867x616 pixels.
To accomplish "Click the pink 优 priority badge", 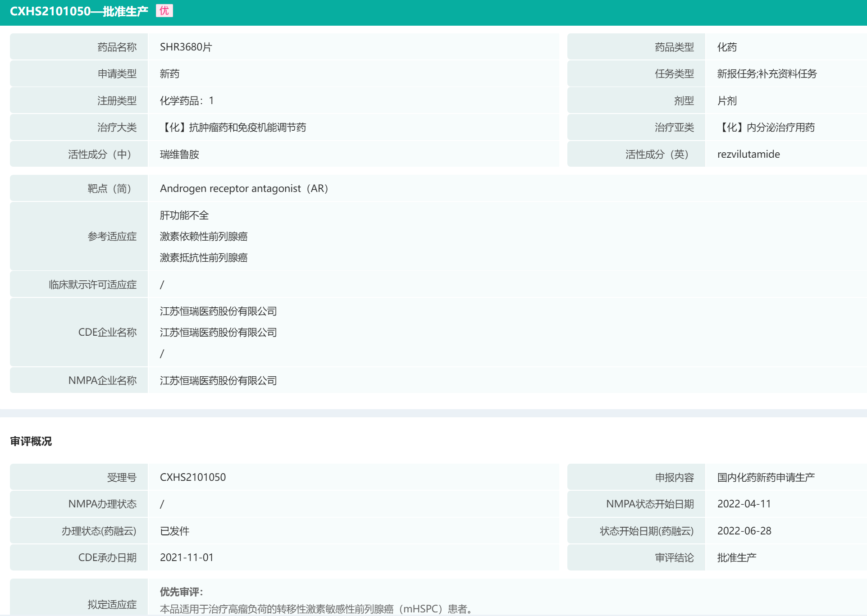I will pyautogui.click(x=164, y=11).
